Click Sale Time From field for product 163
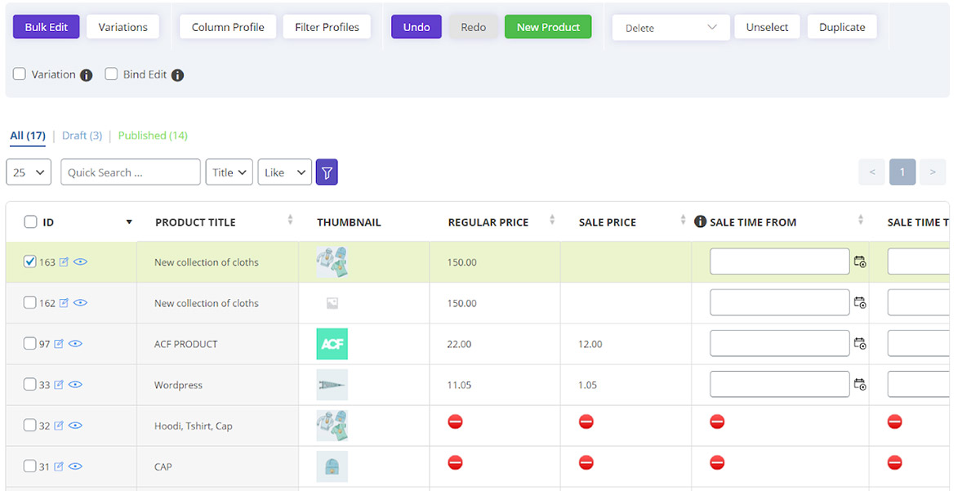 pos(780,261)
